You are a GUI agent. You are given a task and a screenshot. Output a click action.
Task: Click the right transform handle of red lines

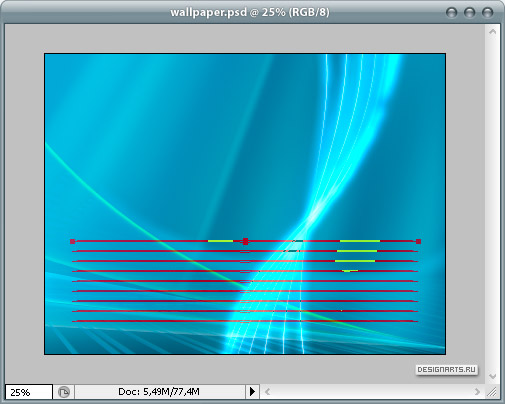[x=419, y=241]
